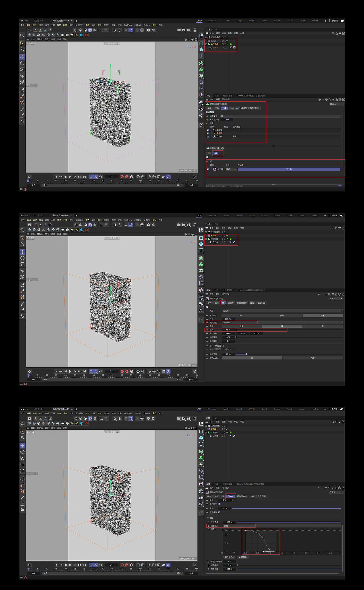Open the Octane menu in top screenshot
This screenshot has height=590, width=364.
[x=147, y=25]
